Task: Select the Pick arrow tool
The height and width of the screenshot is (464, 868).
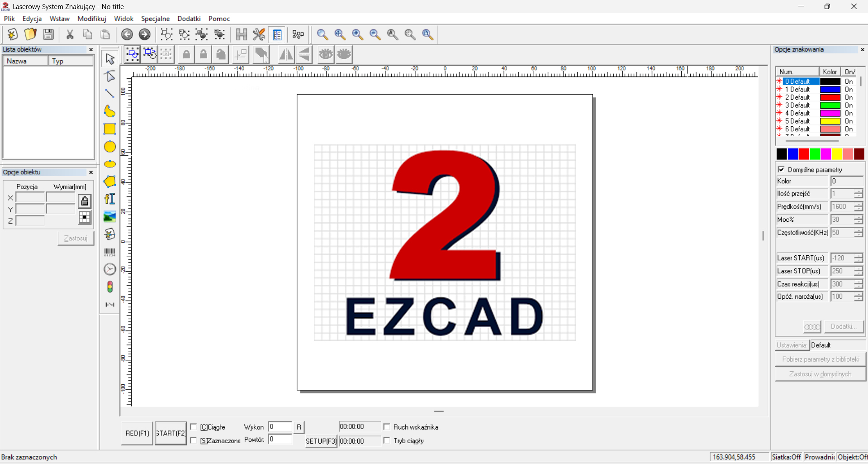Action: (x=110, y=58)
